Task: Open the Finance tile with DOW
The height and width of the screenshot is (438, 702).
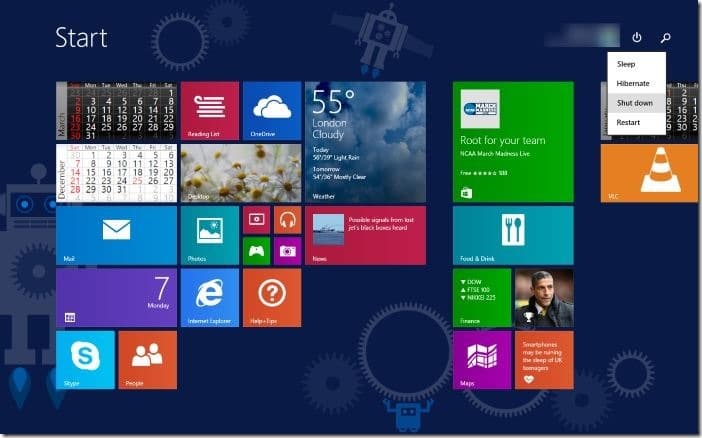Action: coord(482,297)
